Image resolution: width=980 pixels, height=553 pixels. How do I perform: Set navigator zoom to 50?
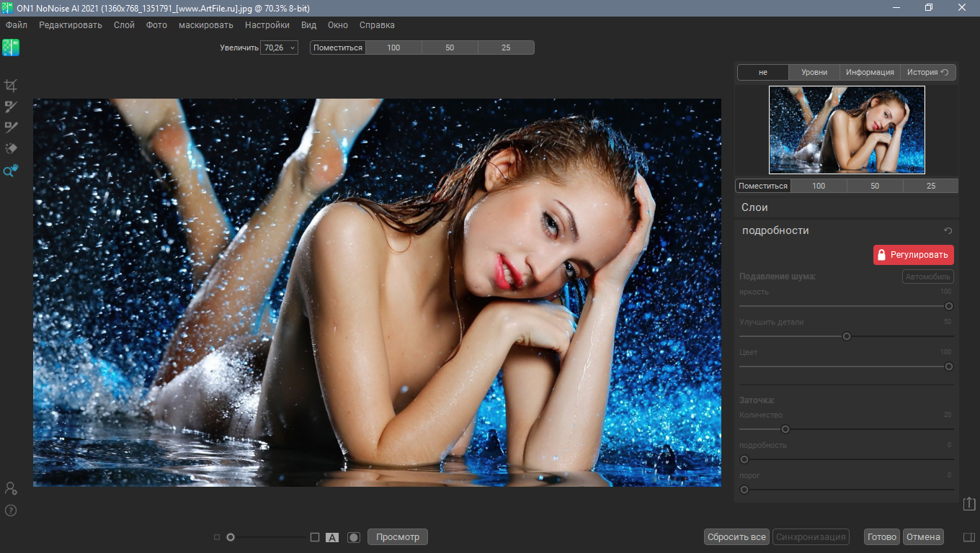(875, 186)
